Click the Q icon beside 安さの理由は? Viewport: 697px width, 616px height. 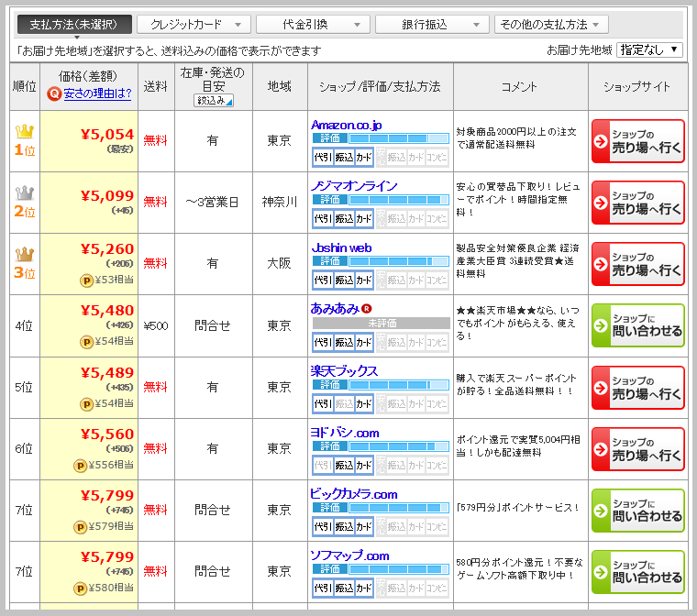[x=54, y=93]
